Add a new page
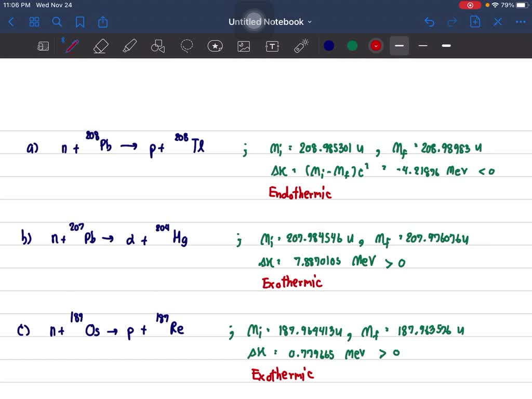 pos(475,22)
